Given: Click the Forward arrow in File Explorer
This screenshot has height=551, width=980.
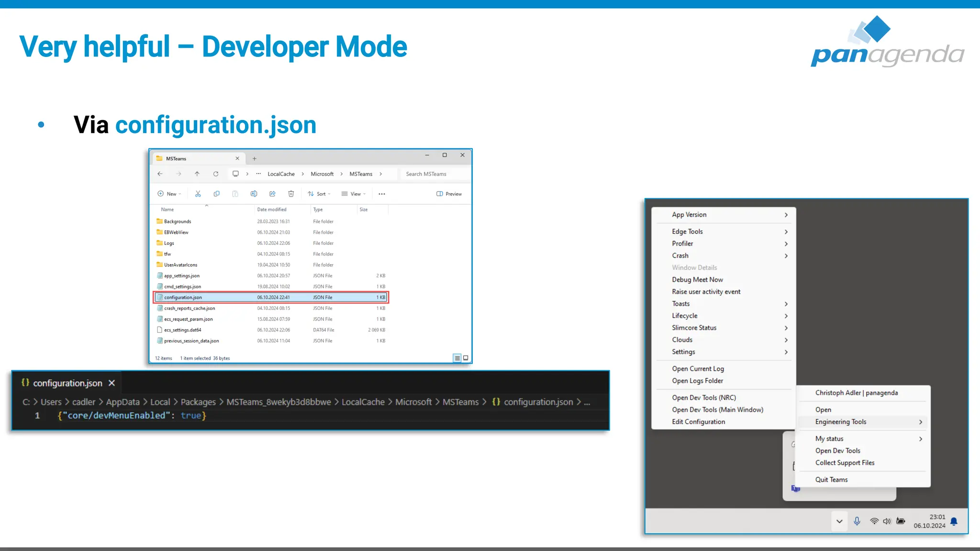Looking at the screenshot, I should 178,174.
